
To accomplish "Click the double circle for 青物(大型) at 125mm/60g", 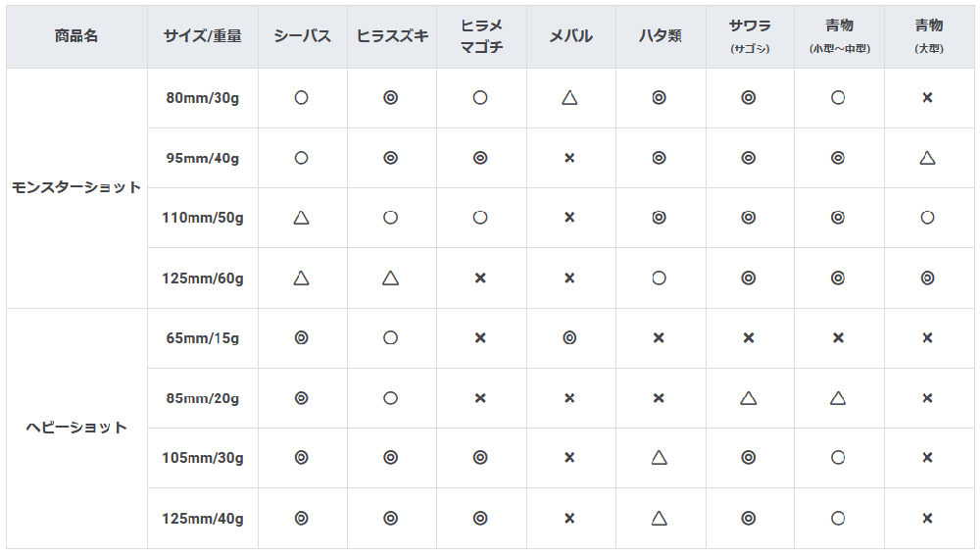I will tap(927, 278).
